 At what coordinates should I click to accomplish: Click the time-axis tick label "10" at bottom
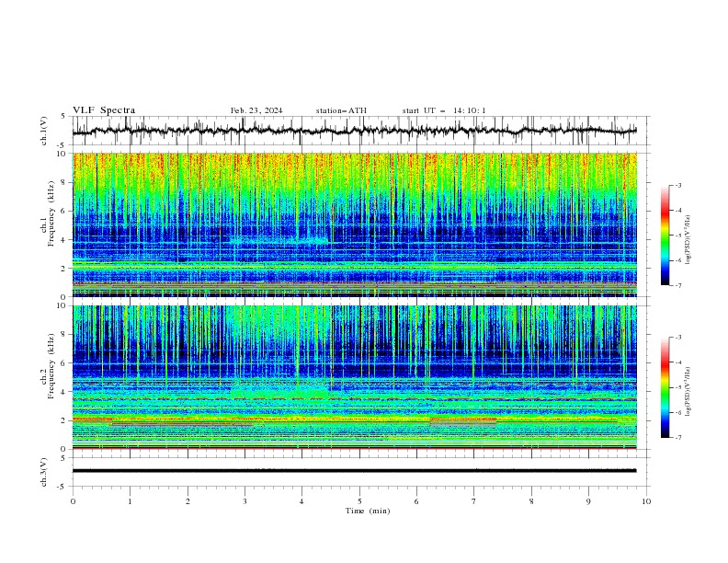click(646, 501)
